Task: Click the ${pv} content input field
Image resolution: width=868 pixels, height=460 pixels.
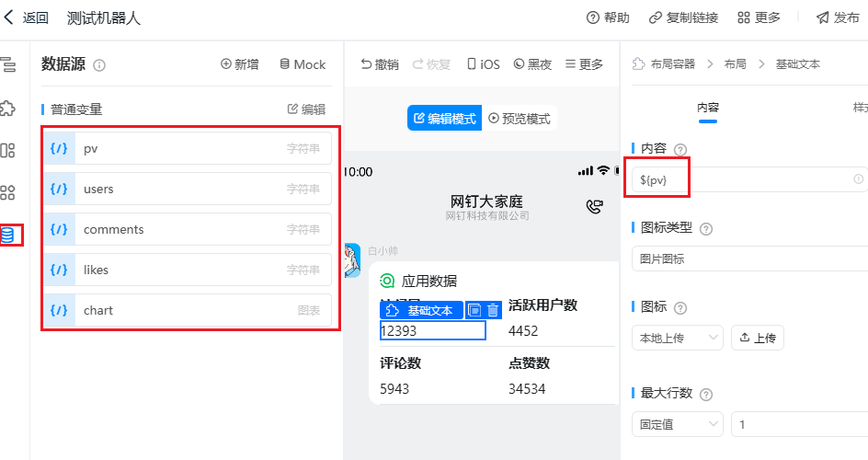Action: point(745,179)
